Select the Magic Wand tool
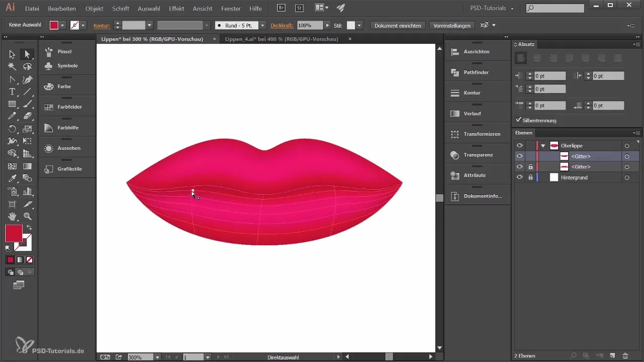Screen dimensions: 644x362 pos(12,67)
